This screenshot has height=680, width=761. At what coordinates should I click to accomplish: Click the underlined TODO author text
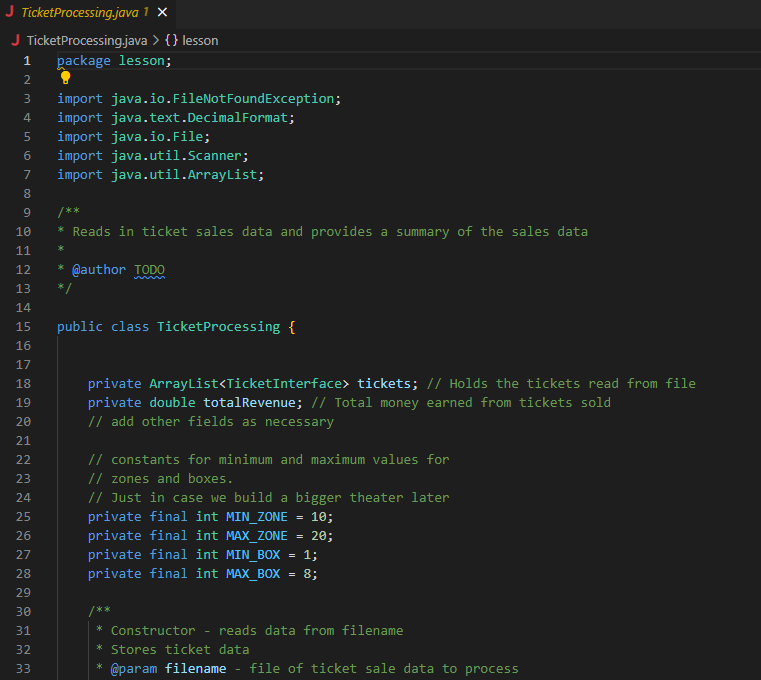[x=149, y=270]
